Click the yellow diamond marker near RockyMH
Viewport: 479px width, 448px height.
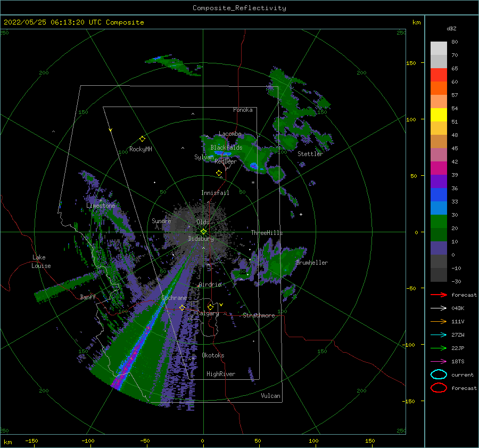[142, 139]
